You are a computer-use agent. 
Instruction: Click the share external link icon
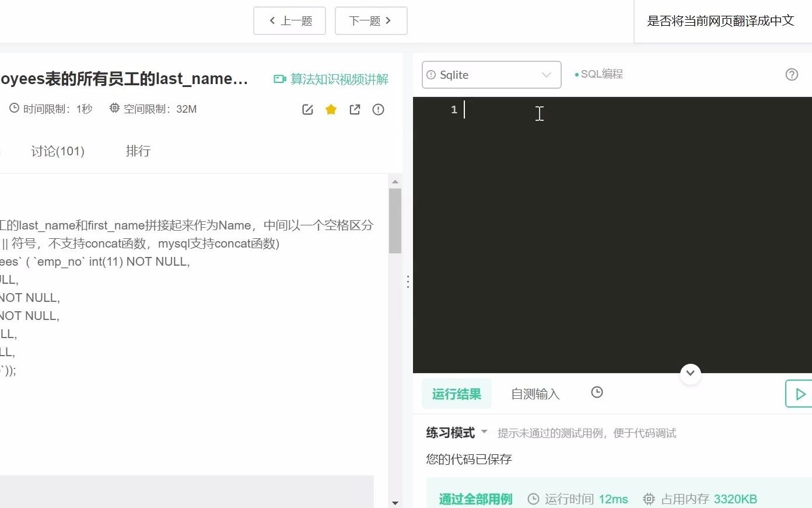(355, 109)
